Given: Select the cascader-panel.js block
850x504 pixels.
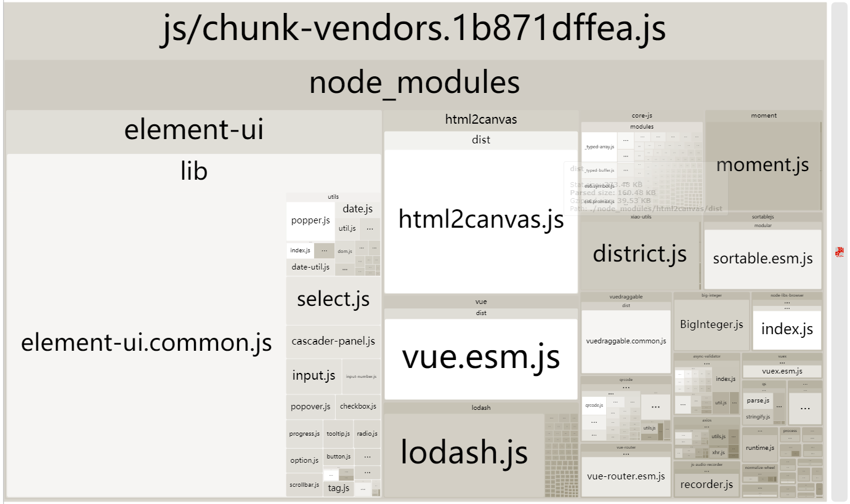Looking at the screenshot, I should pos(333,342).
